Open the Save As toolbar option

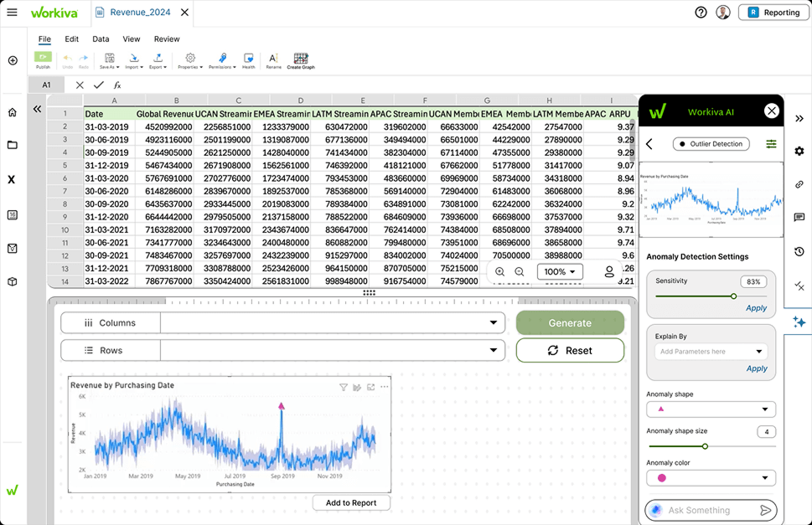[x=109, y=60]
